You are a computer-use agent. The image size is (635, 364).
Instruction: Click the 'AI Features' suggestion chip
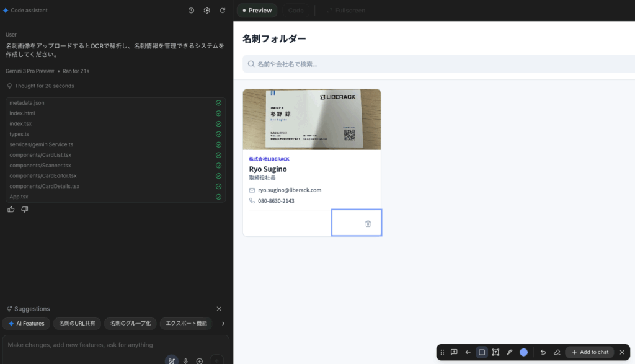pos(27,323)
